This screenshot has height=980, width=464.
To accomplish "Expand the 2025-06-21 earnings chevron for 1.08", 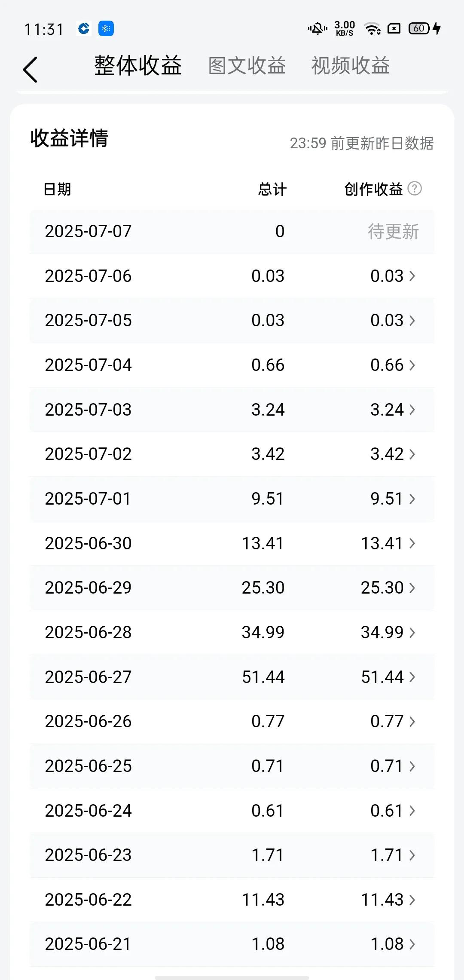I will click(x=412, y=944).
